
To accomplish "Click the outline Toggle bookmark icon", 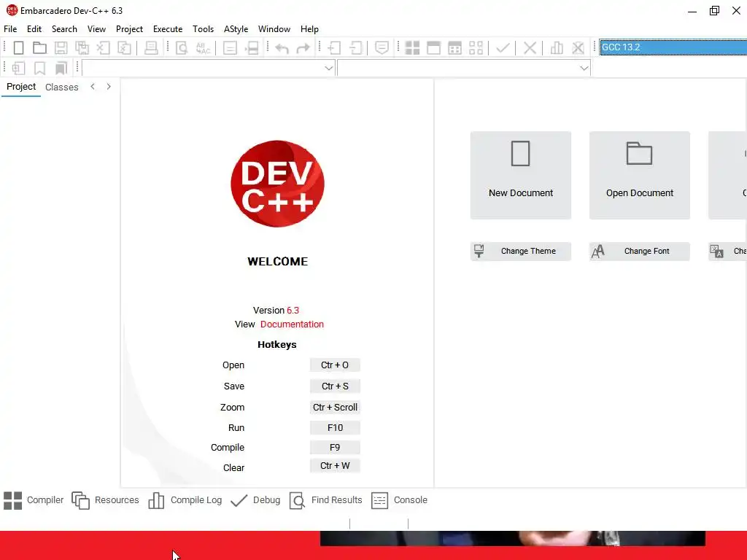I will 39,68.
